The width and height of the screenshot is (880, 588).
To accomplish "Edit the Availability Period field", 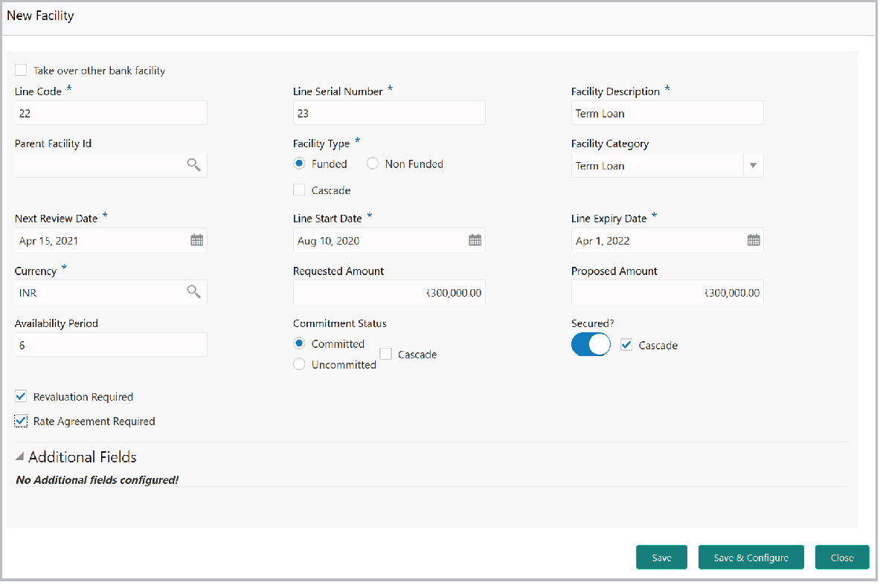I will (111, 344).
